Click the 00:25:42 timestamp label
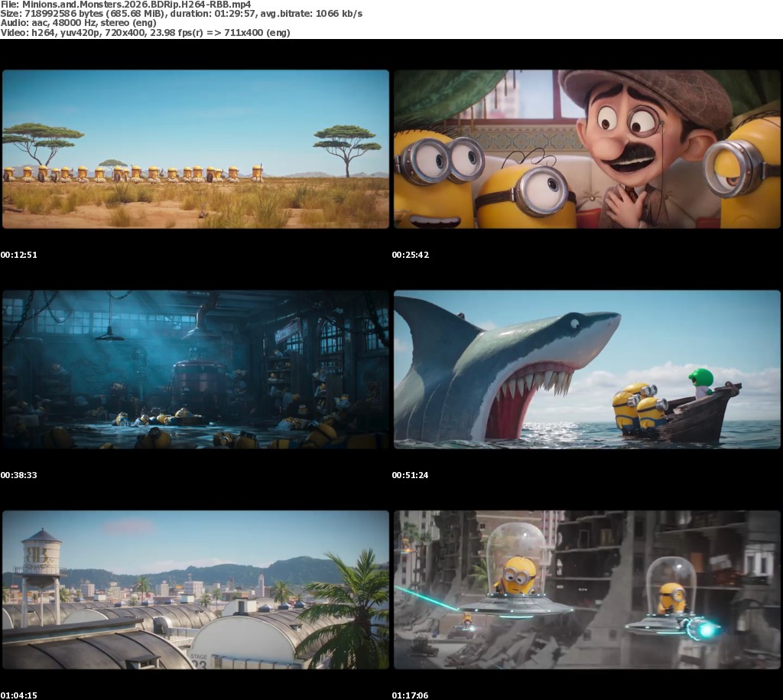 [411, 255]
